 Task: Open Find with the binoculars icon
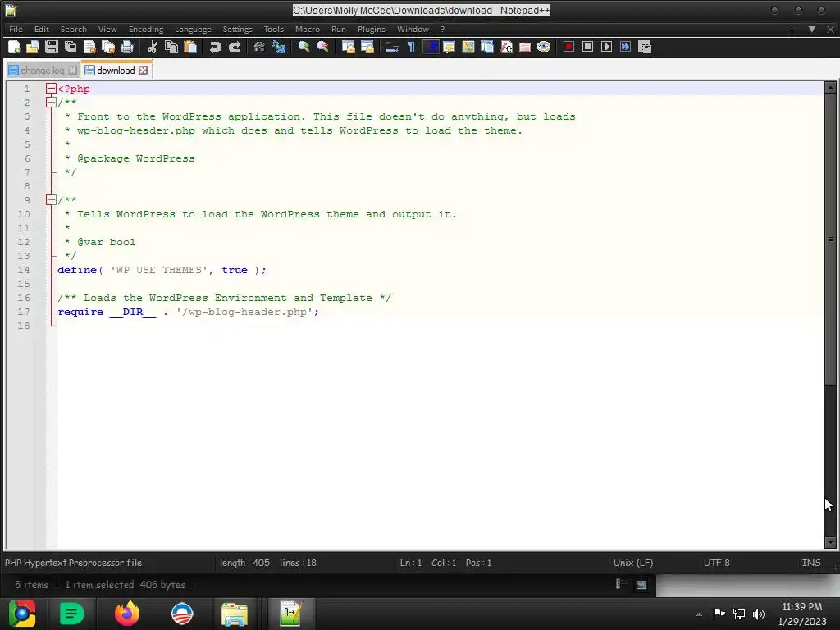click(x=259, y=47)
